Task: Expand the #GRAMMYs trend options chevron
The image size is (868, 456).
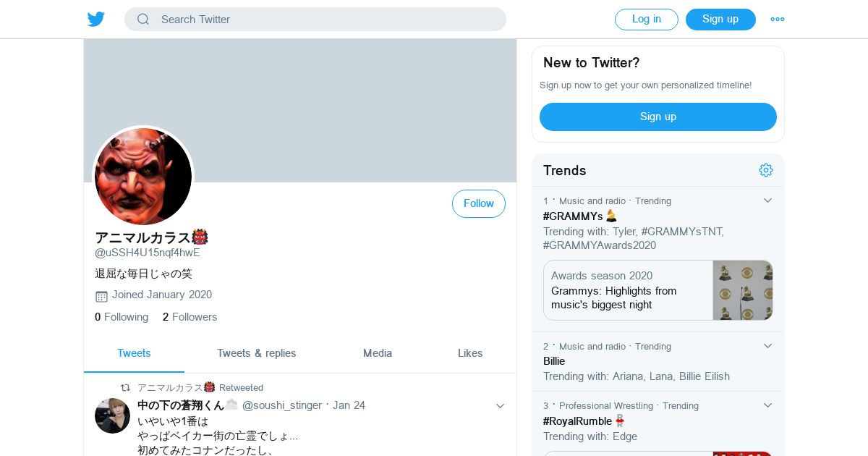Action: 767,200
